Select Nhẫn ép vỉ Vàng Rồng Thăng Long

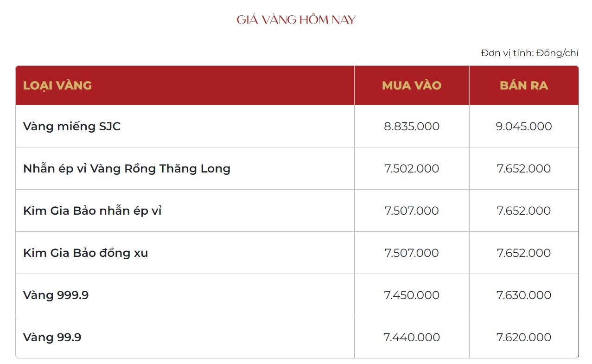click(x=127, y=169)
